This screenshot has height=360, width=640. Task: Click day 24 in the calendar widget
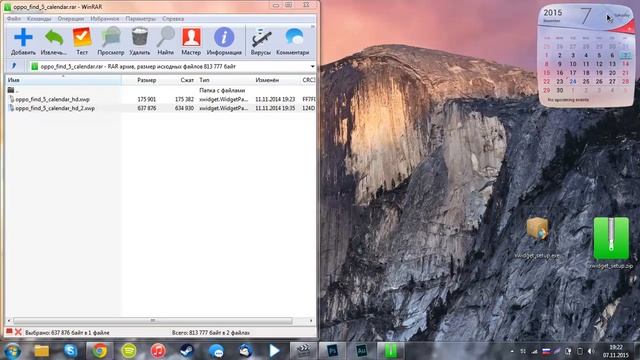pyautogui.click(x=573, y=82)
